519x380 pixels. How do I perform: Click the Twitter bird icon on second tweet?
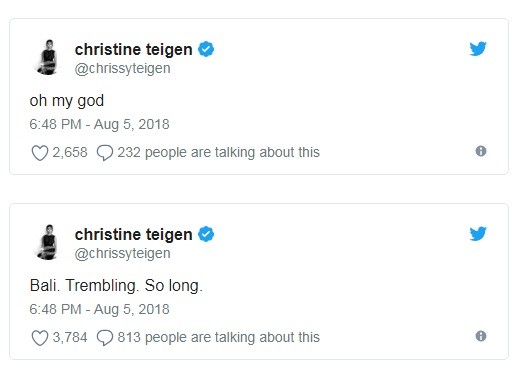(x=478, y=234)
